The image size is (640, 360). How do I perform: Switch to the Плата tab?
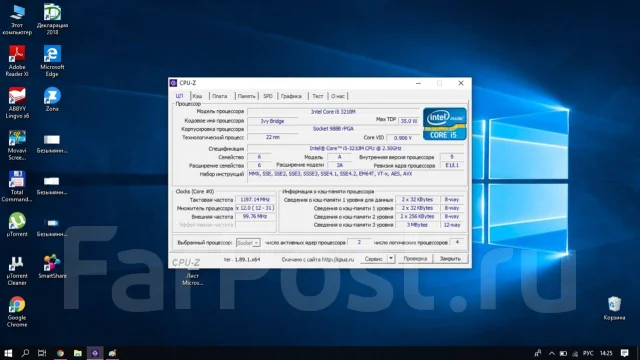pos(220,96)
